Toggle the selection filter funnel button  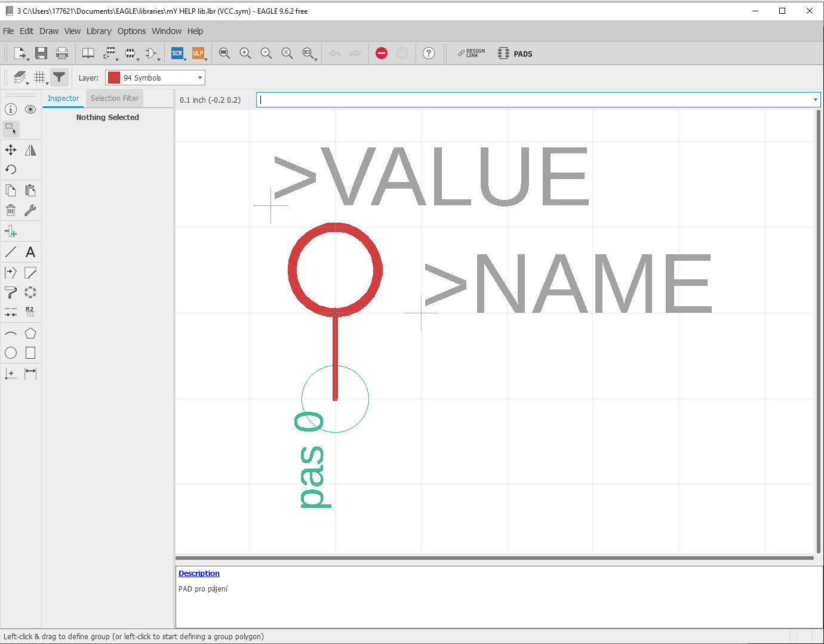(59, 77)
